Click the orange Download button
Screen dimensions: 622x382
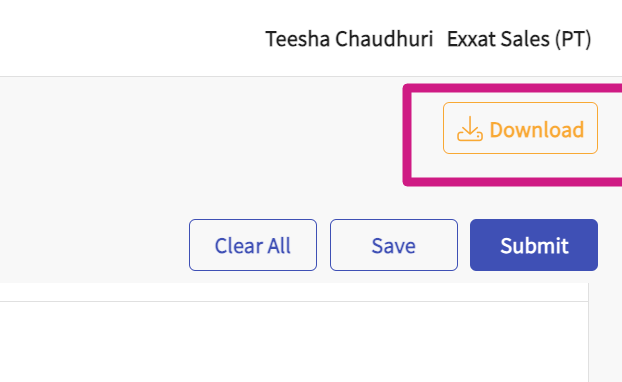pyautogui.click(x=520, y=128)
